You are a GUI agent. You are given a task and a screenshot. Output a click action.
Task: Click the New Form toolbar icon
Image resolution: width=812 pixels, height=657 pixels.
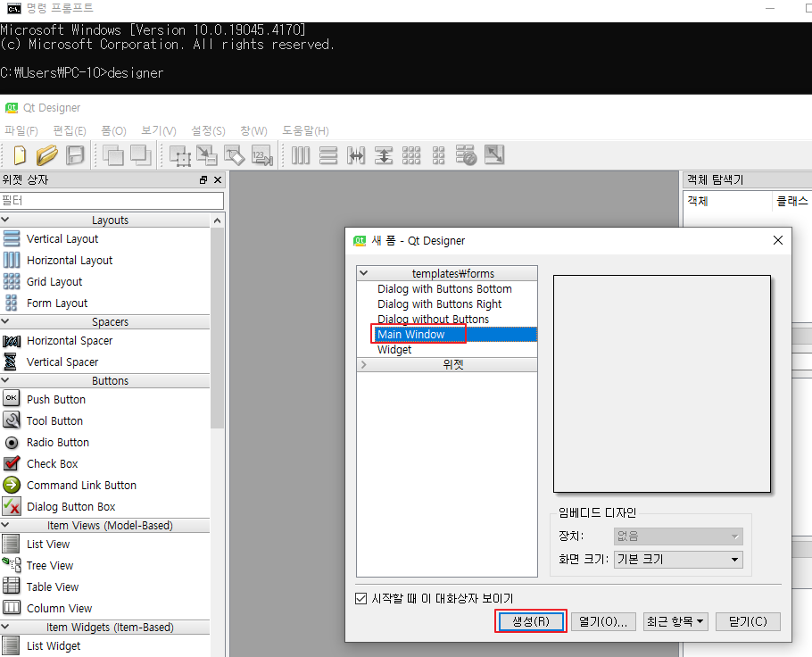(20, 155)
